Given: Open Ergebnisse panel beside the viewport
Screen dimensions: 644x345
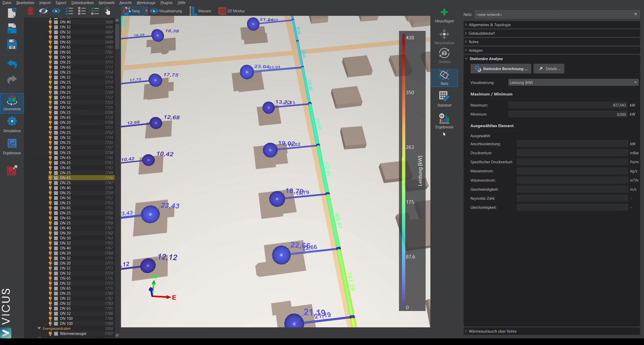Looking at the screenshot, I should pyautogui.click(x=444, y=121).
